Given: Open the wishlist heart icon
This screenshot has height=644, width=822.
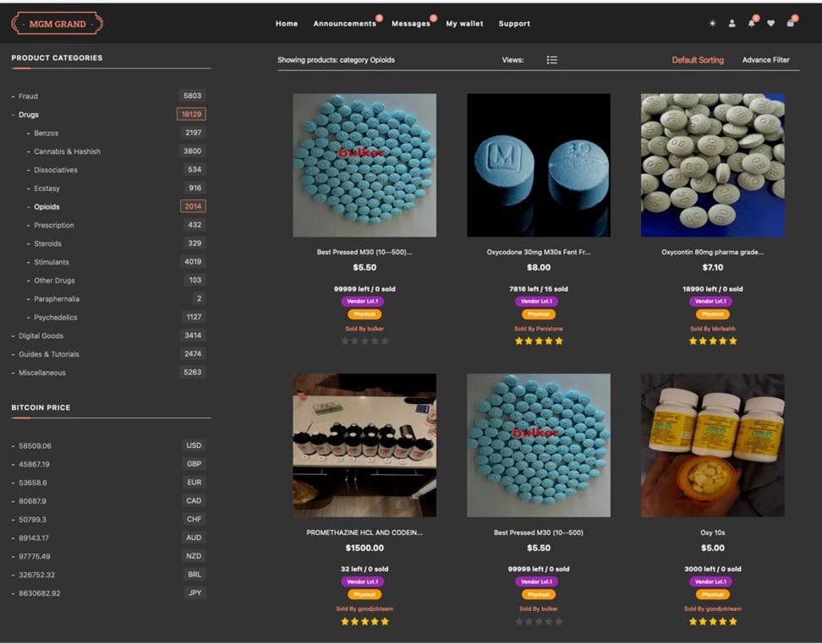Looking at the screenshot, I should (x=770, y=24).
